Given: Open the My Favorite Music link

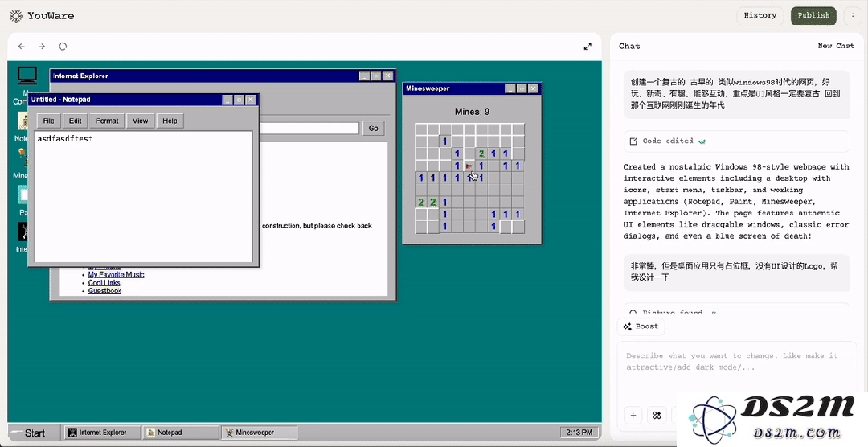Looking at the screenshot, I should [x=117, y=275].
